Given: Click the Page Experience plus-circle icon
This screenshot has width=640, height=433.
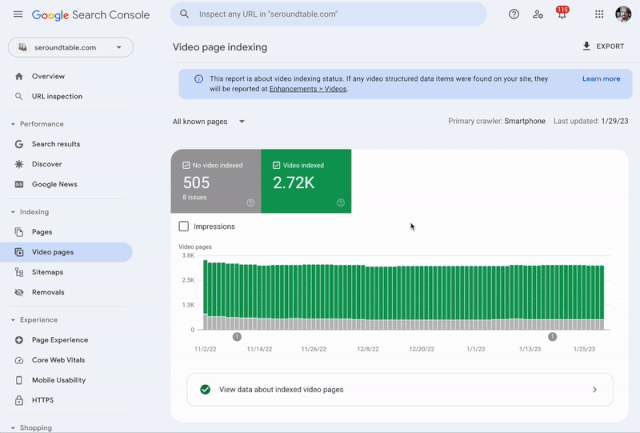Looking at the screenshot, I should (x=19, y=340).
